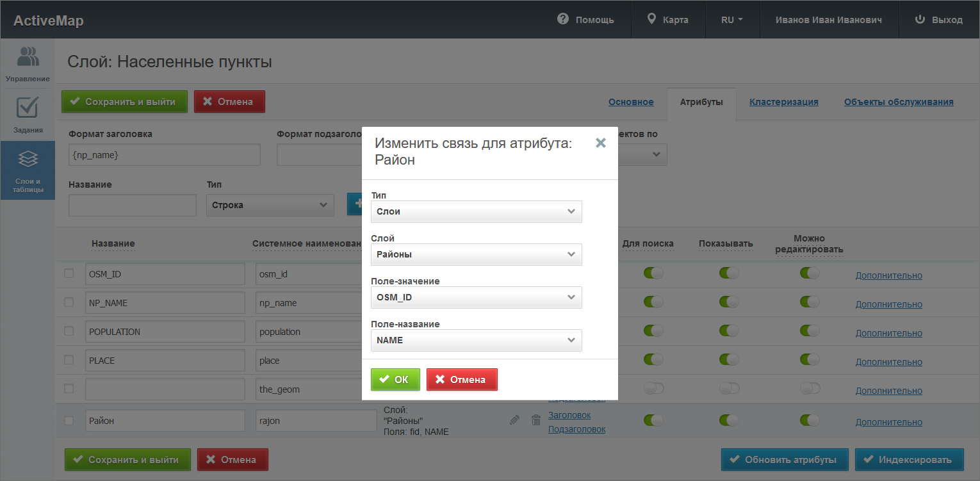Close the Изменить связь dialog
The width and height of the screenshot is (980, 481).
[x=600, y=143]
